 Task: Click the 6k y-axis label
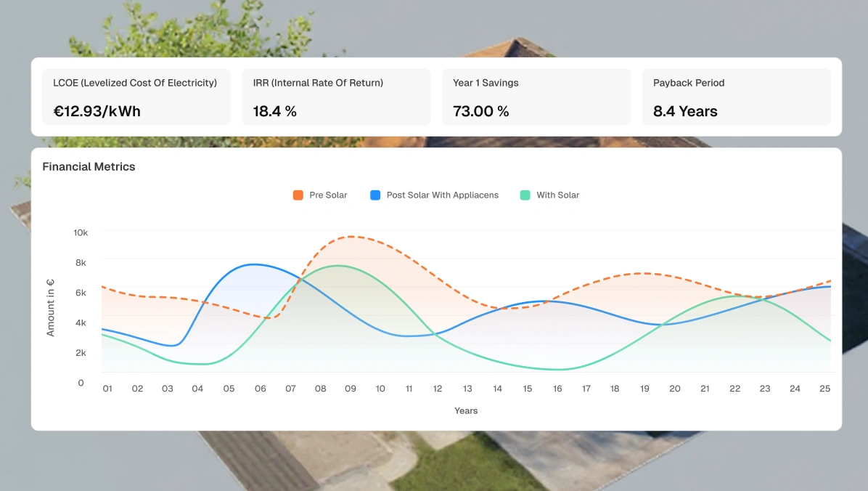pos(81,293)
